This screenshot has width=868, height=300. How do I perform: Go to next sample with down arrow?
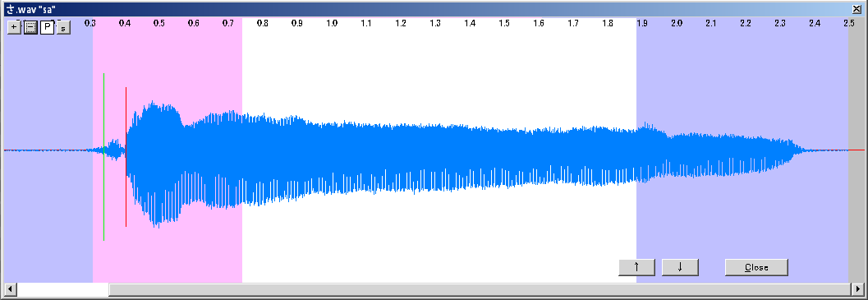(680, 267)
